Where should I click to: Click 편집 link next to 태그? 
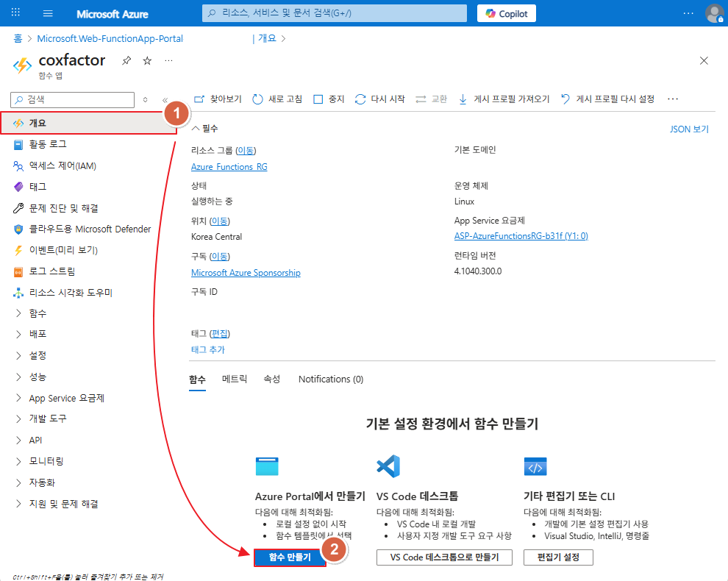pos(220,334)
